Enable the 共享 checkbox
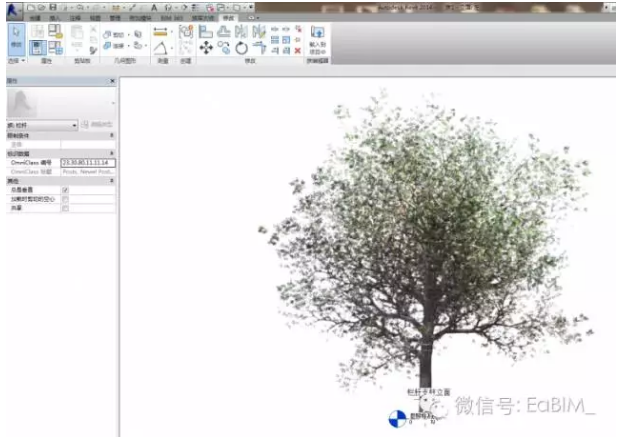This screenshot has height=443, width=620. tap(66, 208)
